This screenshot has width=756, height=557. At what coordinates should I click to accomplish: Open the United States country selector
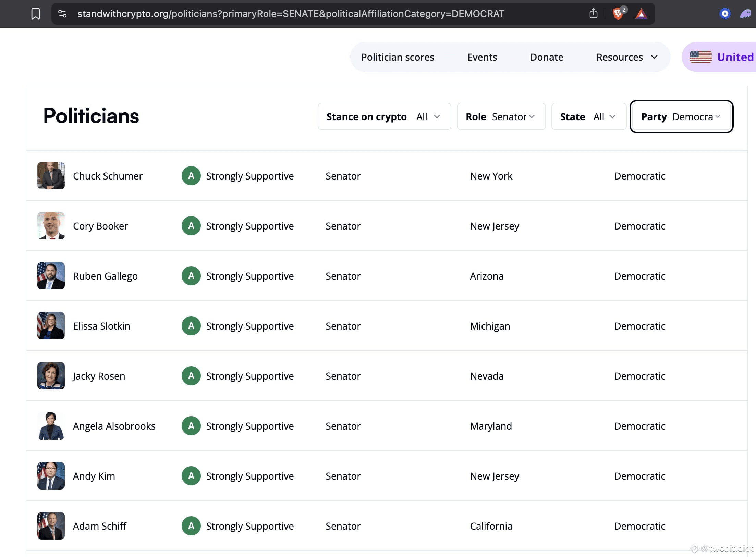pyautogui.click(x=719, y=57)
